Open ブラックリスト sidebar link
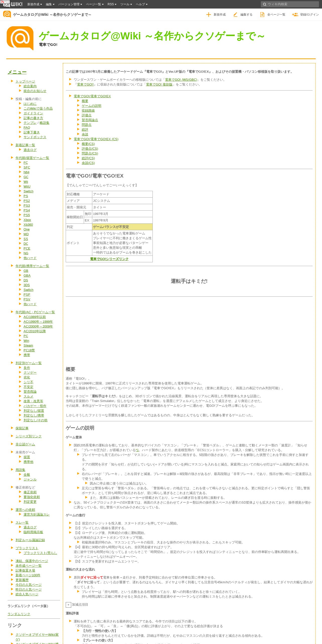Viewport: 322px width, 644px height. click(x=27, y=548)
